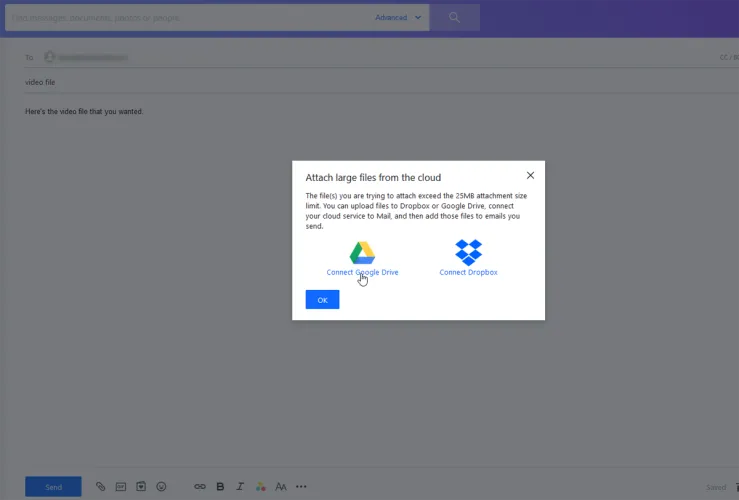Insert a hyperlink with the link icon
The image size is (739, 500).
click(200, 487)
